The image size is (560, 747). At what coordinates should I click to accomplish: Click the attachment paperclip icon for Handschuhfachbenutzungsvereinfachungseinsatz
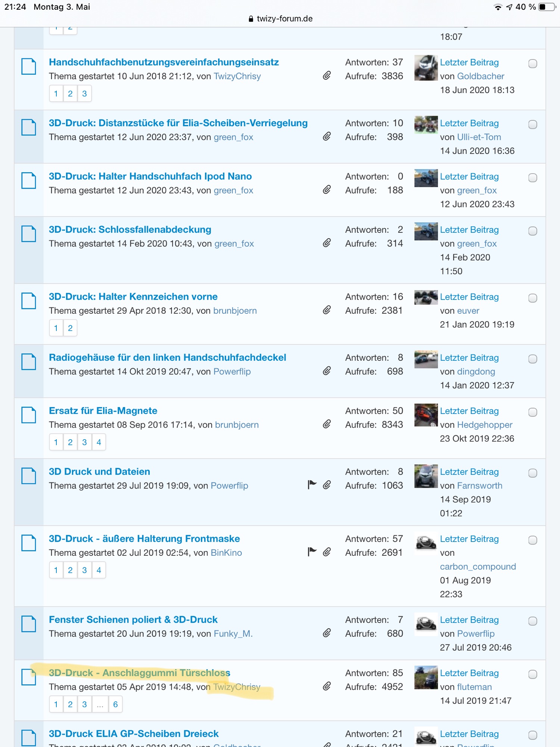(327, 76)
